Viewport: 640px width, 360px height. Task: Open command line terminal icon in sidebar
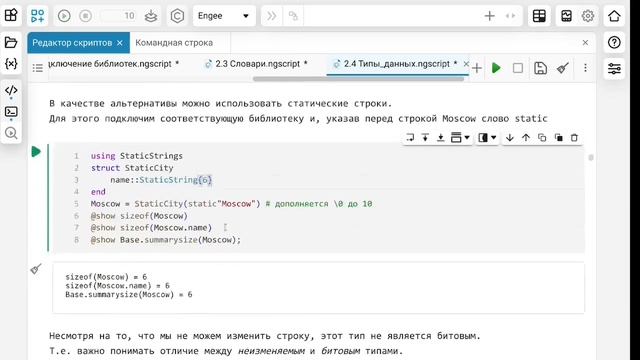(x=11, y=111)
